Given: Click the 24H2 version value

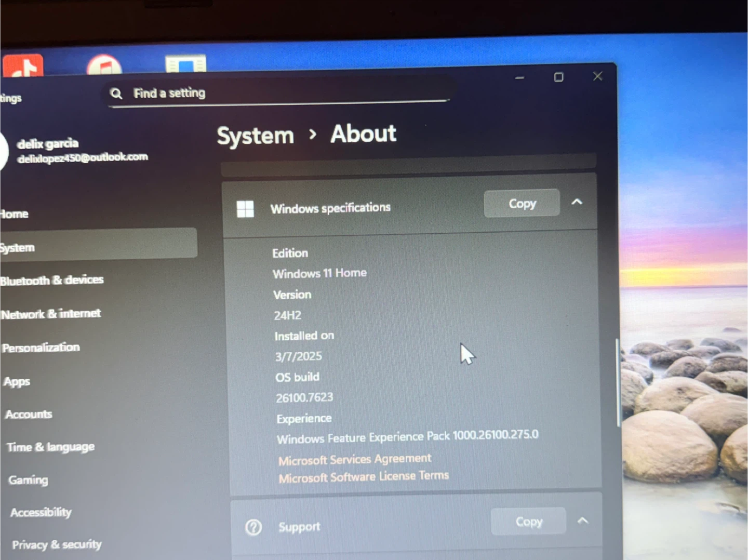Looking at the screenshot, I should [x=287, y=315].
